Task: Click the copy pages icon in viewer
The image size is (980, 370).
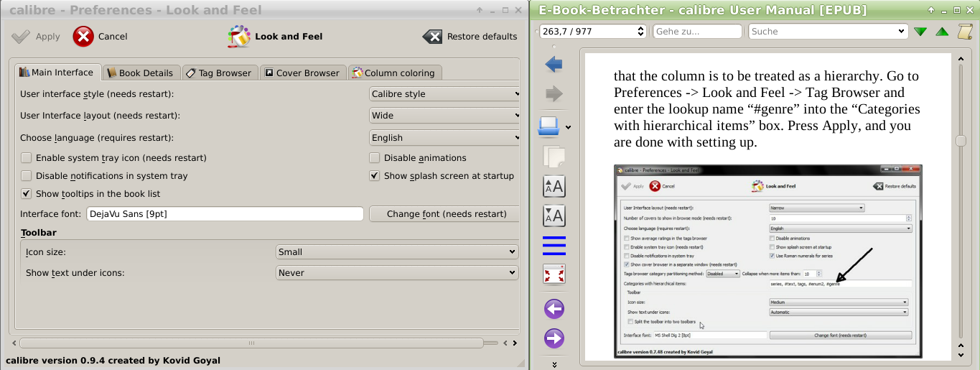Action: pos(554,156)
